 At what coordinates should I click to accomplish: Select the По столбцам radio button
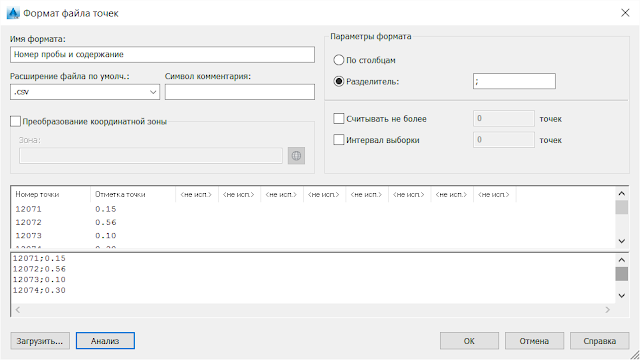pos(339,60)
